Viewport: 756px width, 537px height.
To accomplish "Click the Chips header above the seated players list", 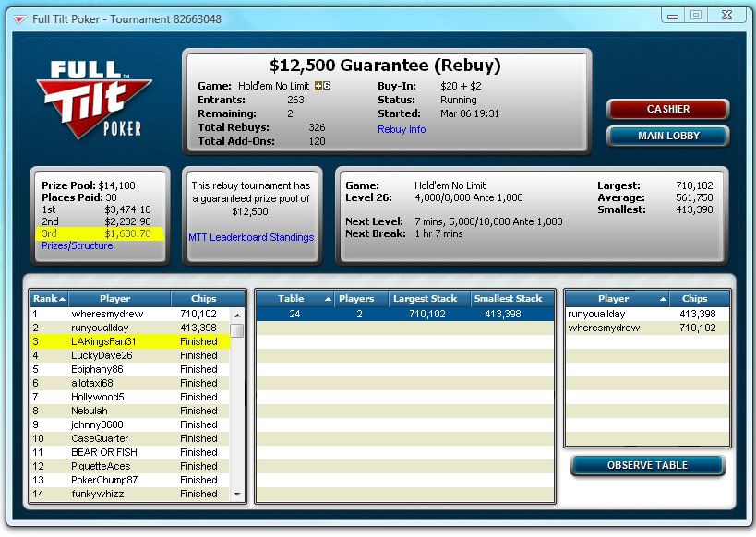I will (700, 298).
